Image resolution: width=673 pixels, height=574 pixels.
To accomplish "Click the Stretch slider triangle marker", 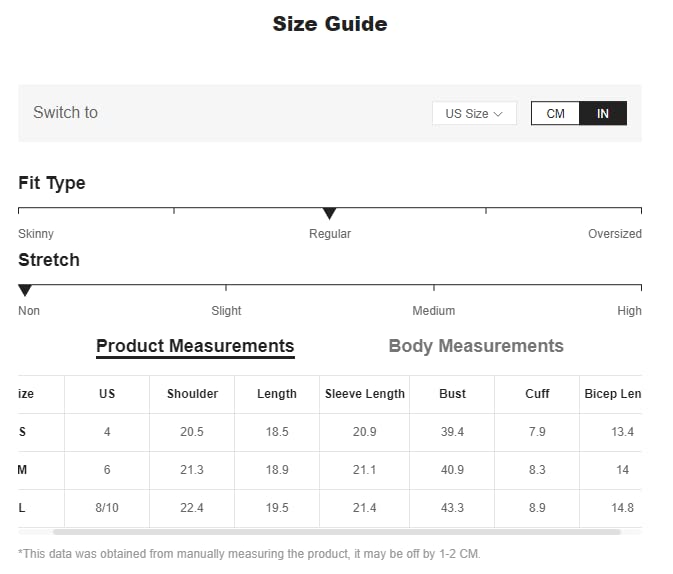I will point(25,290).
